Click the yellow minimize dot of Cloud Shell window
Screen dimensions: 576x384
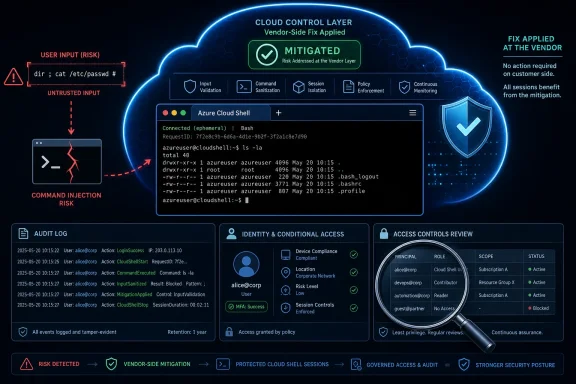(174, 113)
